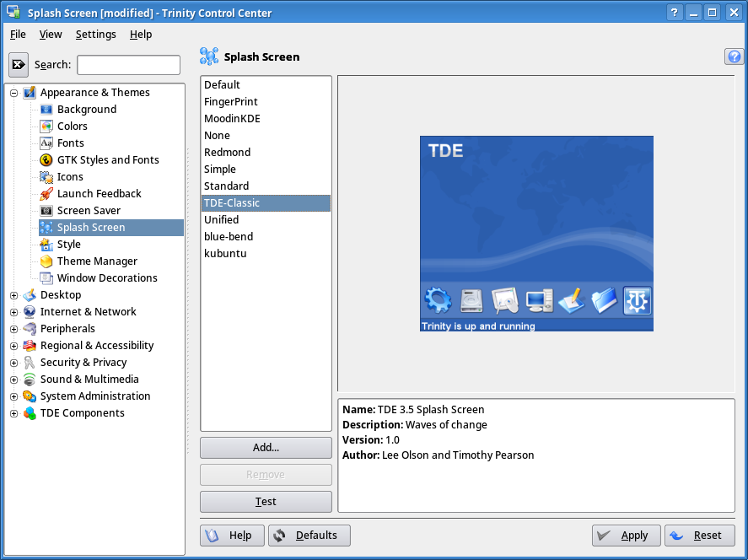Select the TDE-Classic splash theme
This screenshot has height=560, width=748.
(x=266, y=203)
